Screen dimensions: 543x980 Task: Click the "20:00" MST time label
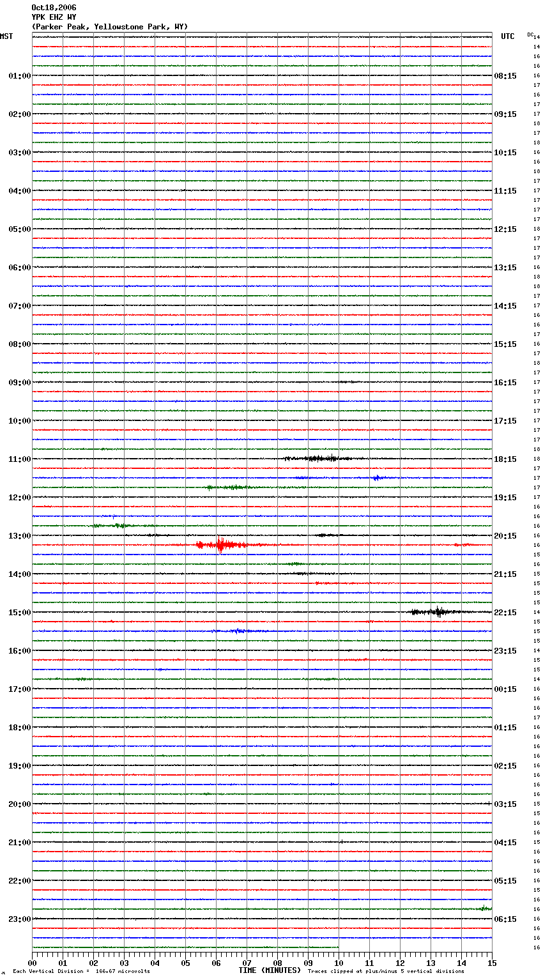point(19,804)
